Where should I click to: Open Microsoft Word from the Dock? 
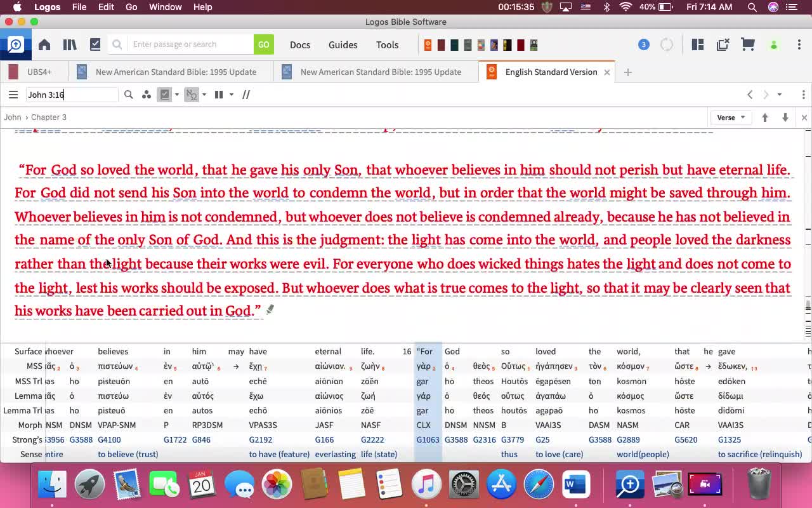[576, 485]
